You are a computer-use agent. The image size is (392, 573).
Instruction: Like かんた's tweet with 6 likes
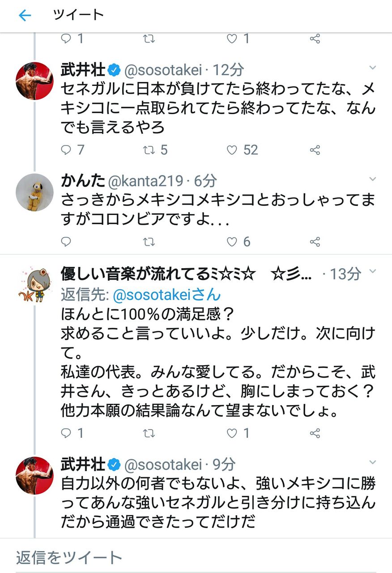(232, 242)
